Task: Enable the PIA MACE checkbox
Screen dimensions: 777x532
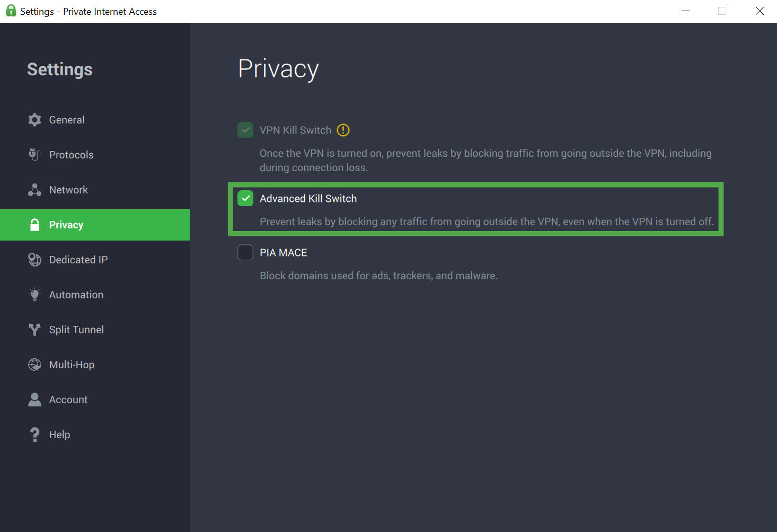Action: click(245, 252)
